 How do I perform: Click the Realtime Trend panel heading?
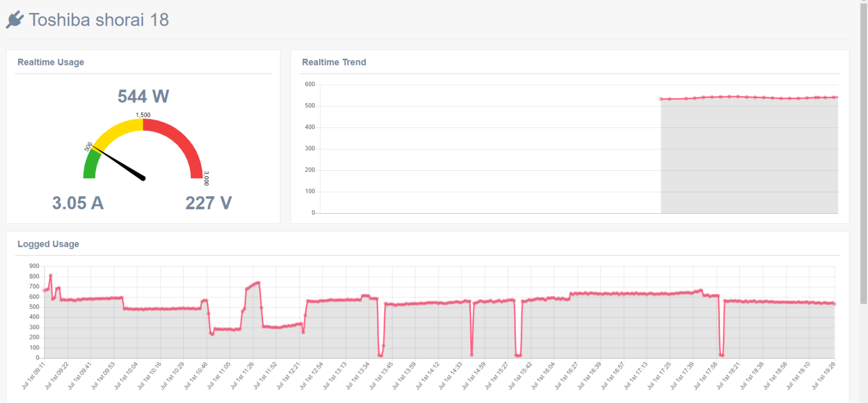click(334, 62)
